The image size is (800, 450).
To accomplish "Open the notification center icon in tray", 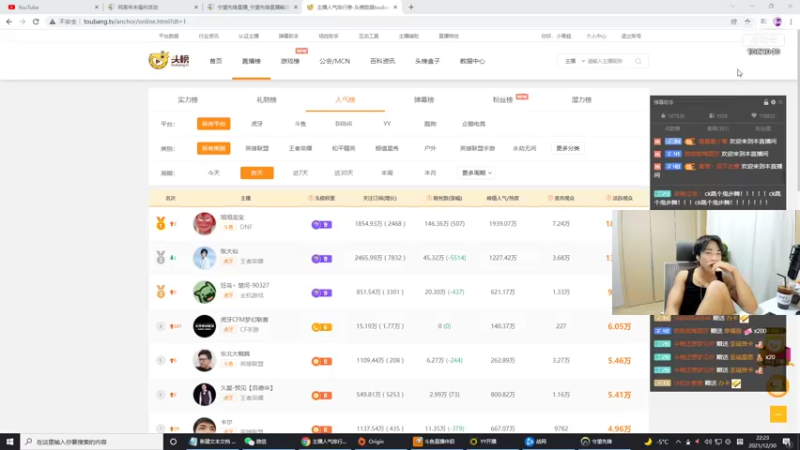I will (x=787, y=442).
